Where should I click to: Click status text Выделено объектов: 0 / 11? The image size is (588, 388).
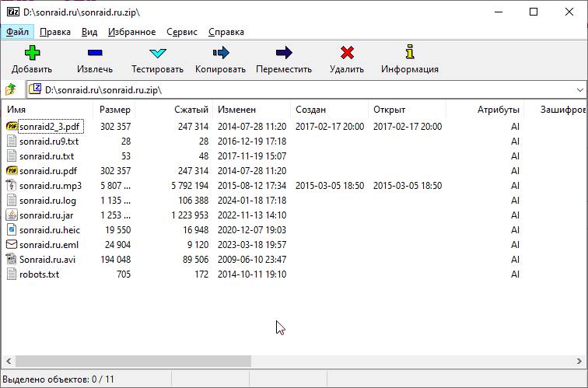click(58, 379)
